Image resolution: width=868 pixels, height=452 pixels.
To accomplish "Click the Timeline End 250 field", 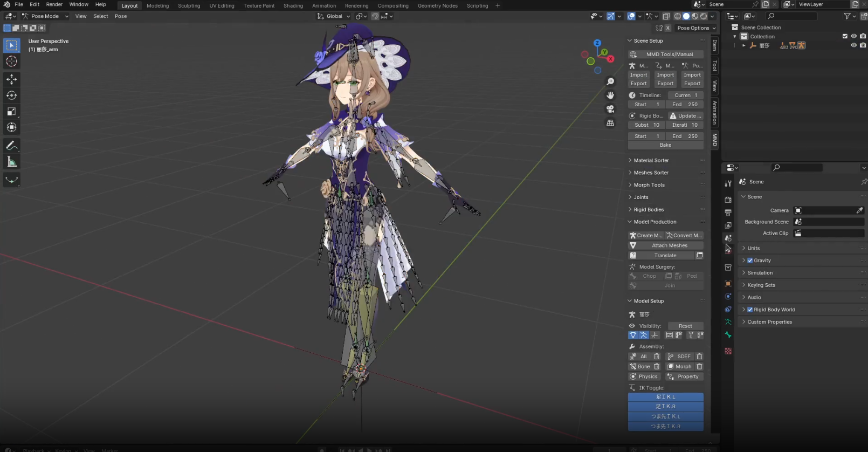I will pyautogui.click(x=685, y=105).
